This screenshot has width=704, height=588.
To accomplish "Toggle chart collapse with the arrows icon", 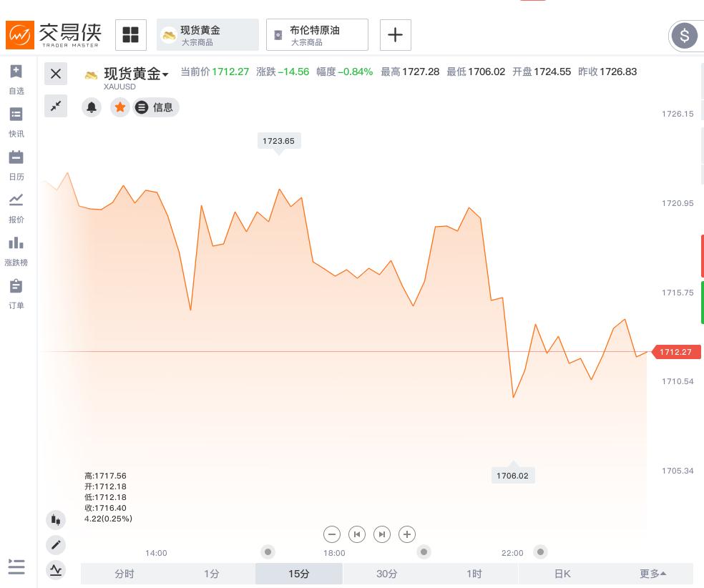I will pos(56,105).
